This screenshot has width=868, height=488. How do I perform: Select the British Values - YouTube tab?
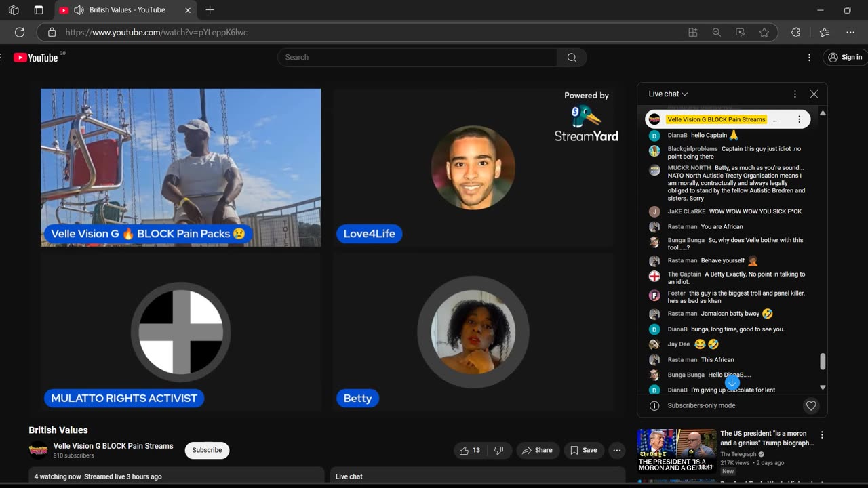click(x=127, y=10)
